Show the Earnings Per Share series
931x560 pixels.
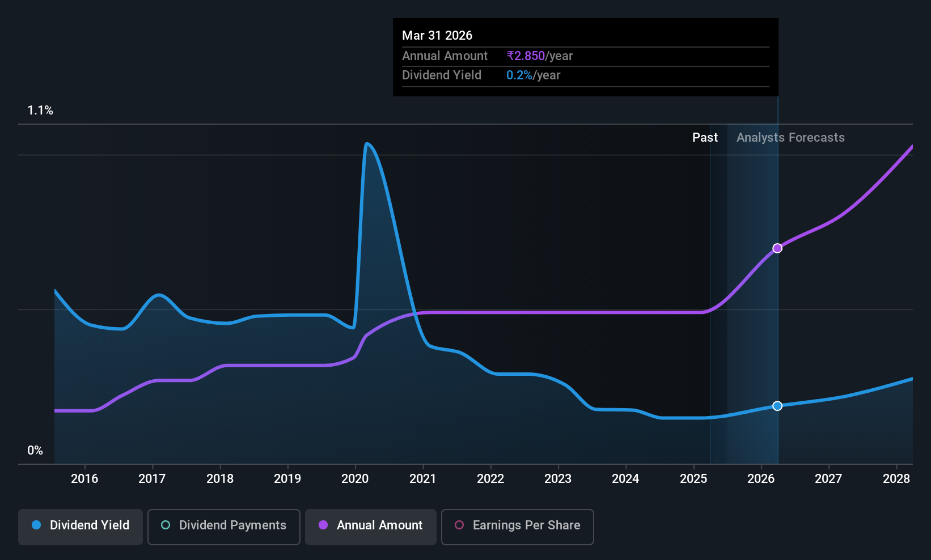click(518, 527)
